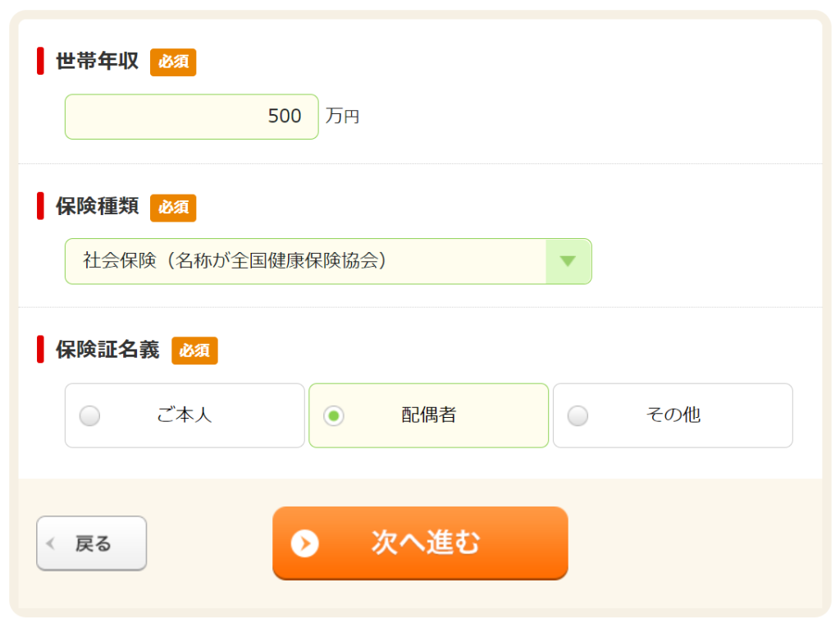The height and width of the screenshot is (619, 840).
Task: Click the 万円 unit label
Action: 342,116
